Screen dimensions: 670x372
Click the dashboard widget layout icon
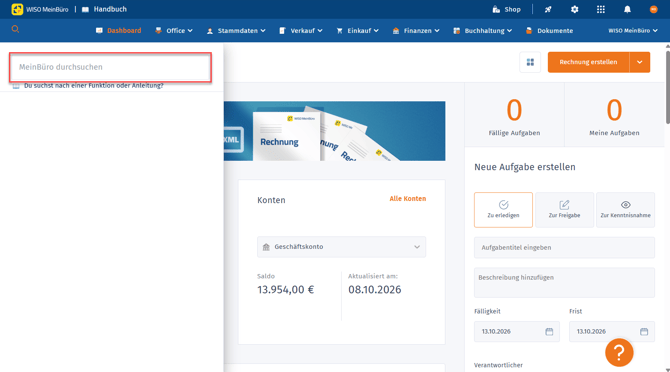(x=530, y=62)
